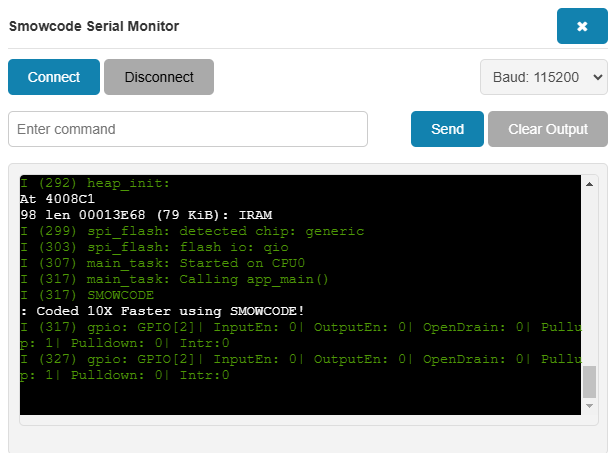Click the 'I (327) gpio: GPIO[2]' log line
This screenshot has height=453, width=609.
[301, 359]
